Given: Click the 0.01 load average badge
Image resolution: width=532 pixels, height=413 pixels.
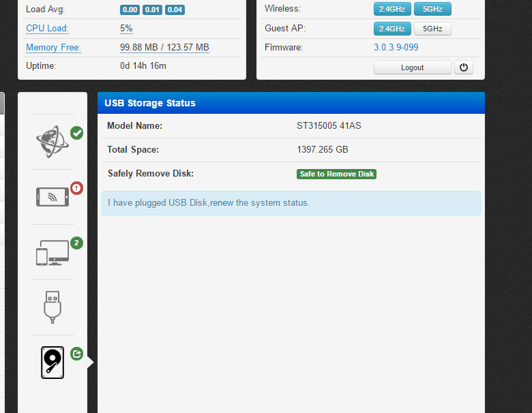Looking at the screenshot, I should pos(152,10).
